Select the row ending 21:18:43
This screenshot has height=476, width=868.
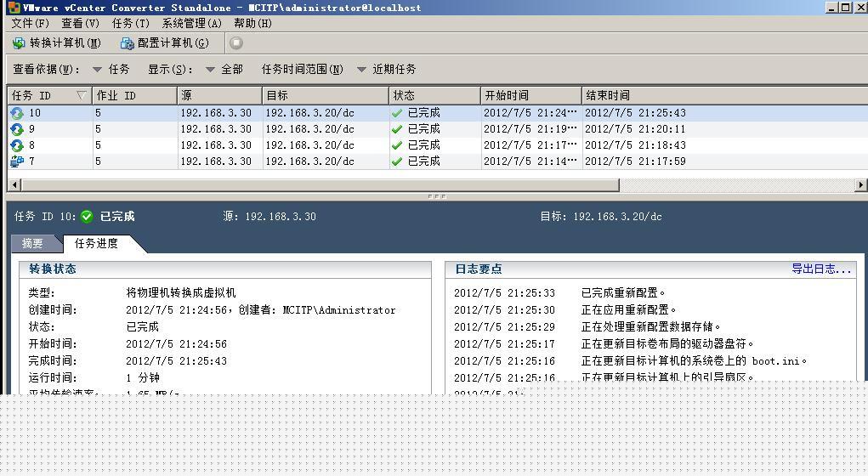pos(437,145)
